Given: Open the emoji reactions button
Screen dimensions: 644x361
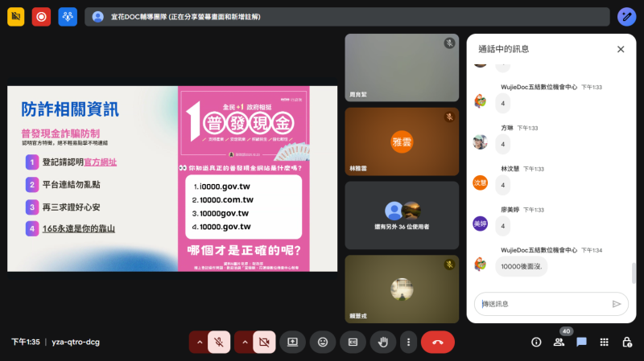Looking at the screenshot, I should [x=323, y=342].
